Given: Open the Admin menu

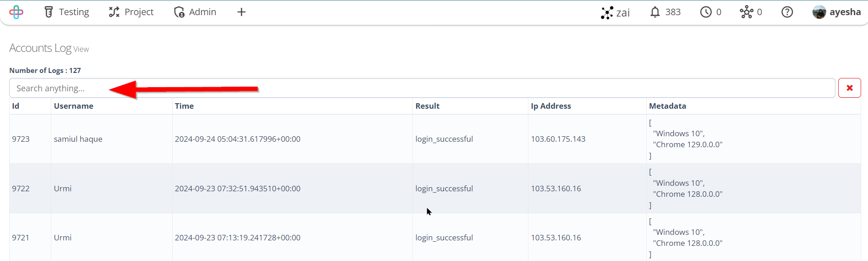Looking at the screenshot, I should (195, 12).
